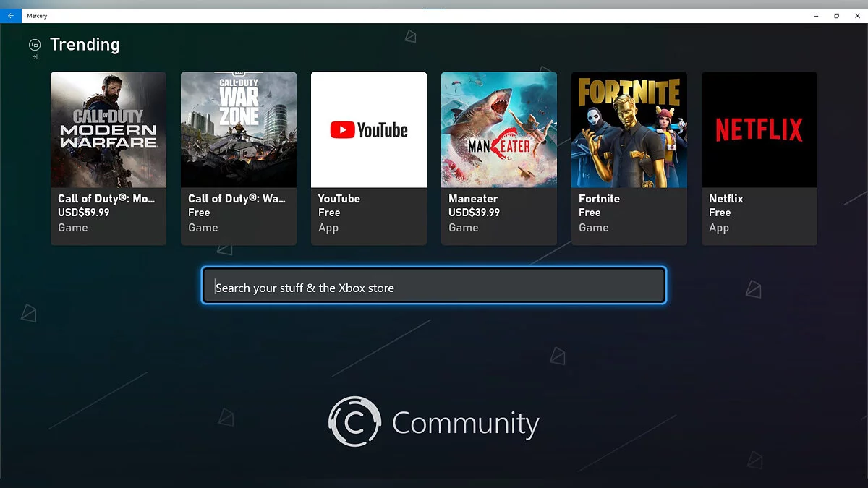
Task: Open the Maneater shark cover art
Action: (x=499, y=130)
